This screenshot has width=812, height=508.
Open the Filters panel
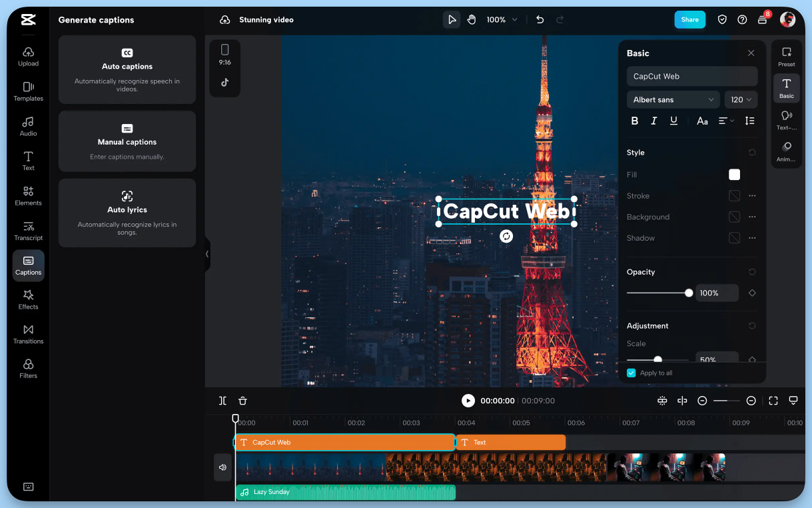tap(28, 369)
